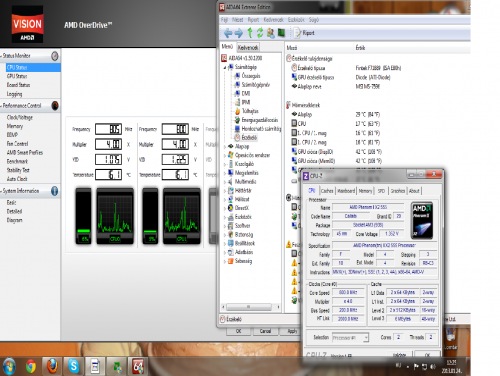Expand the Szoftver tree node
This screenshot has height=376, width=500.
[225, 226]
